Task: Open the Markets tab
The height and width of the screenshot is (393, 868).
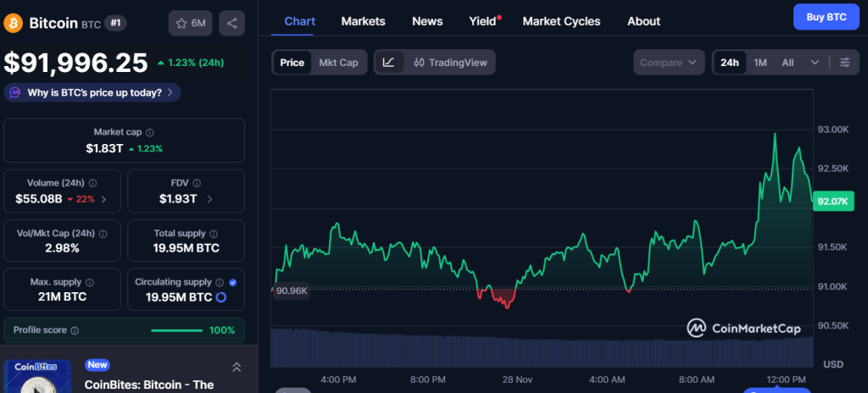Action: 363,21
